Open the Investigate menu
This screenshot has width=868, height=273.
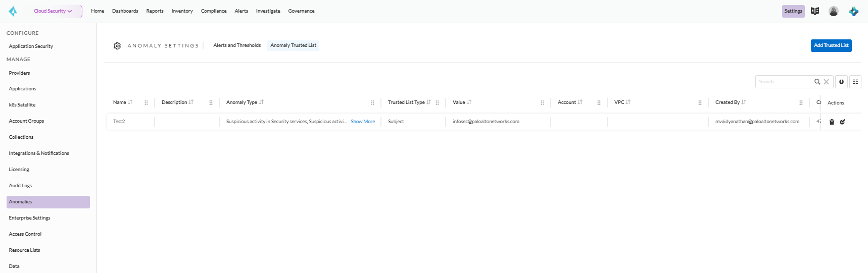coord(268,11)
